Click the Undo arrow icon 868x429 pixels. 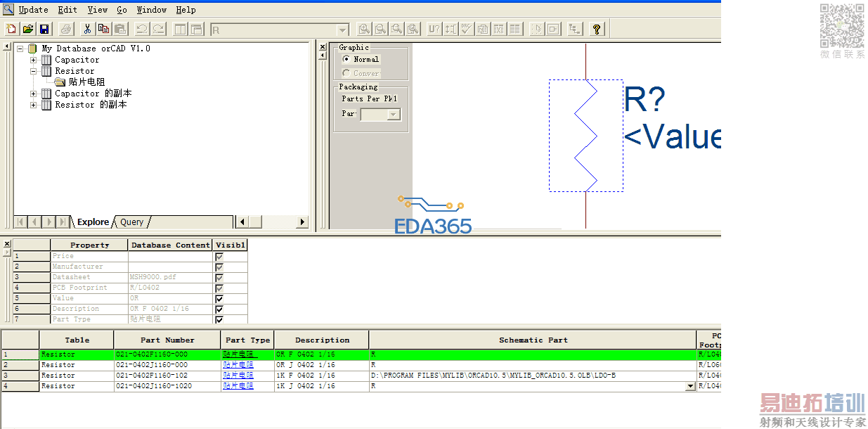141,29
